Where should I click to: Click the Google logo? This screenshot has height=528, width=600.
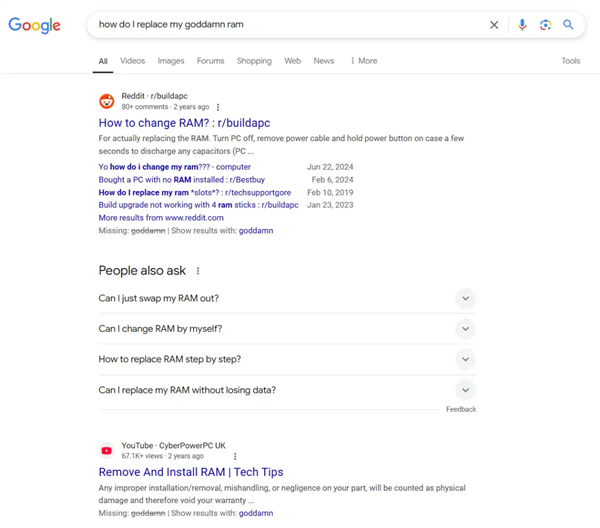tap(35, 25)
